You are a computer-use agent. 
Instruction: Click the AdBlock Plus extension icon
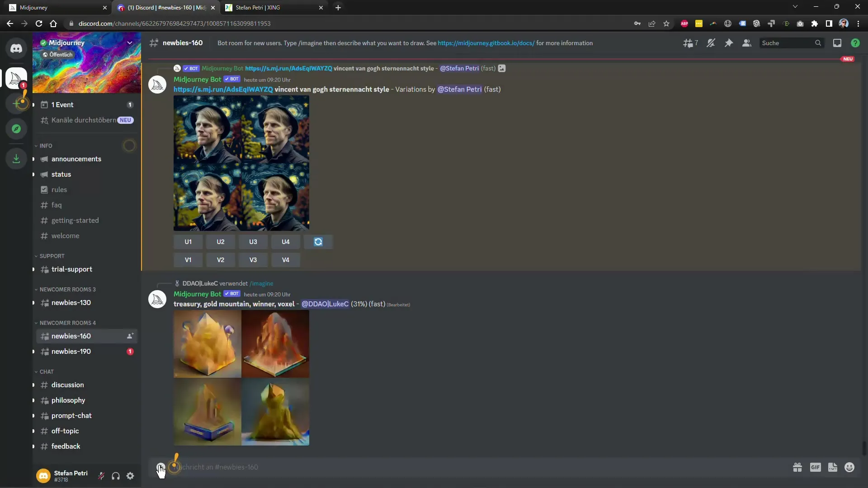pyautogui.click(x=684, y=23)
